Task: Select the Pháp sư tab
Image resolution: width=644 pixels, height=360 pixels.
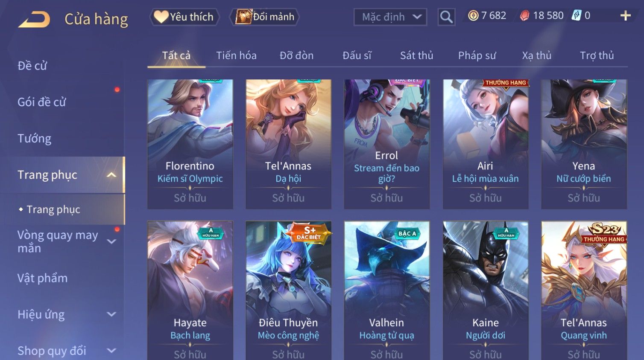Action: [x=477, y=55]
